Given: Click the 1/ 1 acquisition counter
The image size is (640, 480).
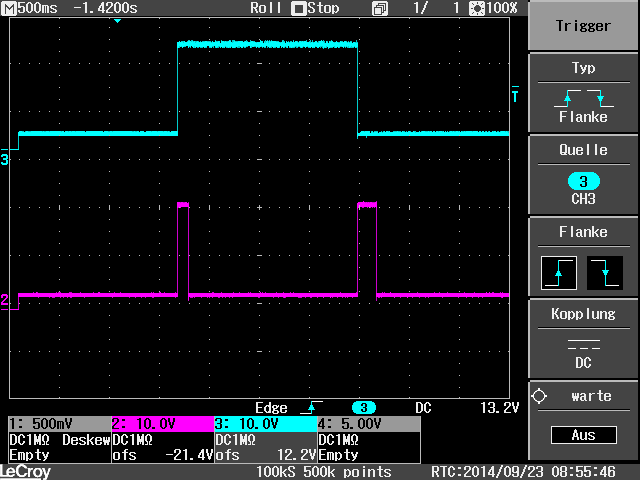Looking at the screenshot, I should (x=436, y=8).
